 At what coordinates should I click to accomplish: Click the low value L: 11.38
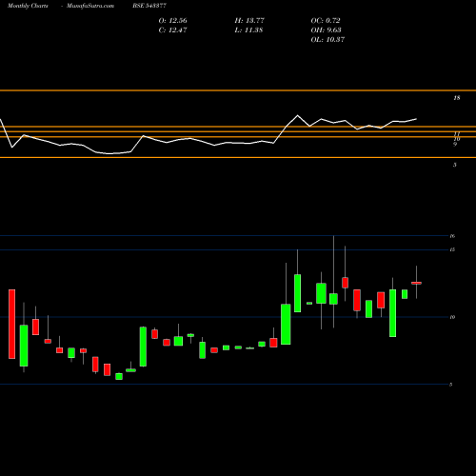(248, 30)
